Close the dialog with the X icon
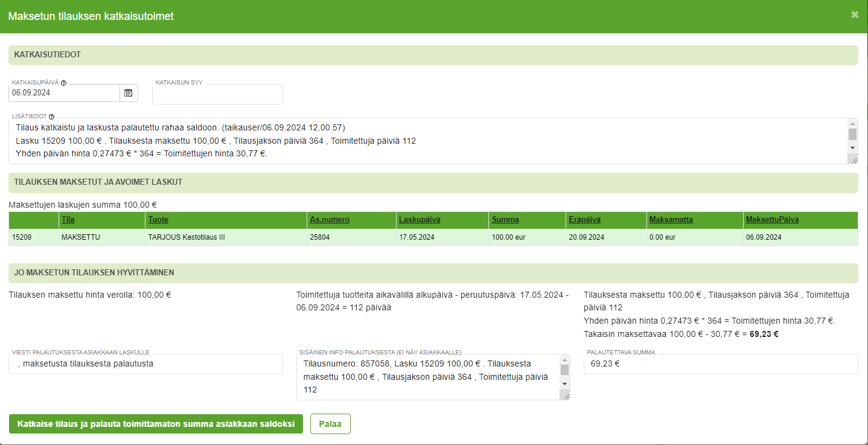 point(855,14)
